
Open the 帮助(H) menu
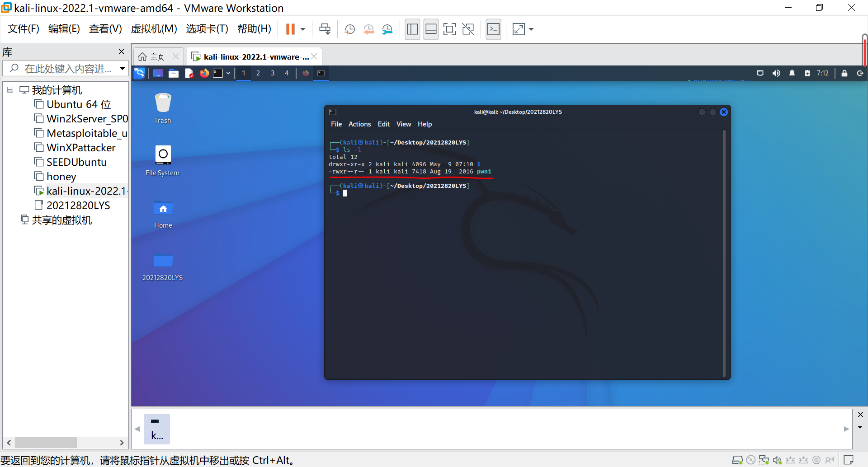[x=254, y=29]
